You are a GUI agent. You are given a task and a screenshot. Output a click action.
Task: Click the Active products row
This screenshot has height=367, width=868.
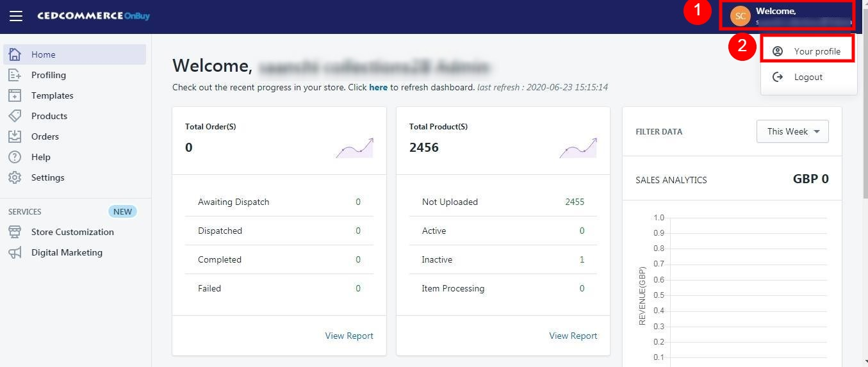(x=504, y=231)
